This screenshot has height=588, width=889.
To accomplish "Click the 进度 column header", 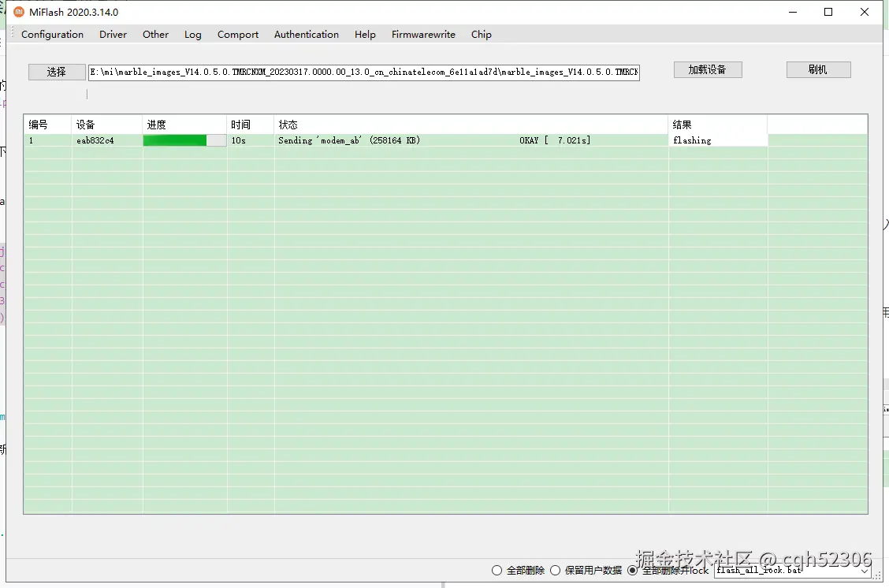I will [184, 125].
